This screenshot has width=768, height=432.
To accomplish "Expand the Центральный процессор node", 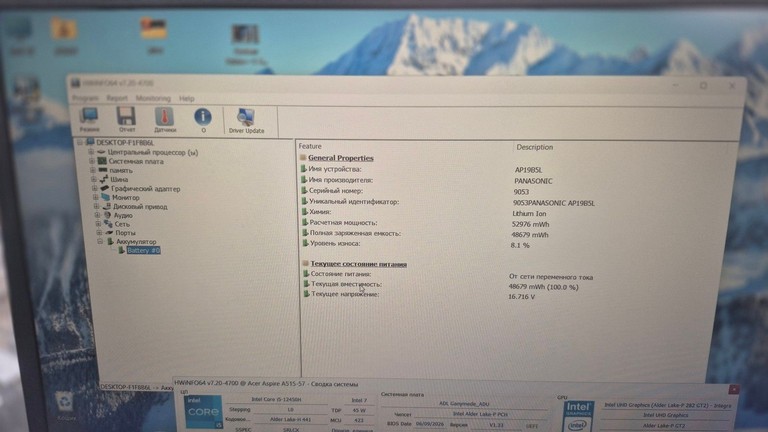I will [91, 152].
